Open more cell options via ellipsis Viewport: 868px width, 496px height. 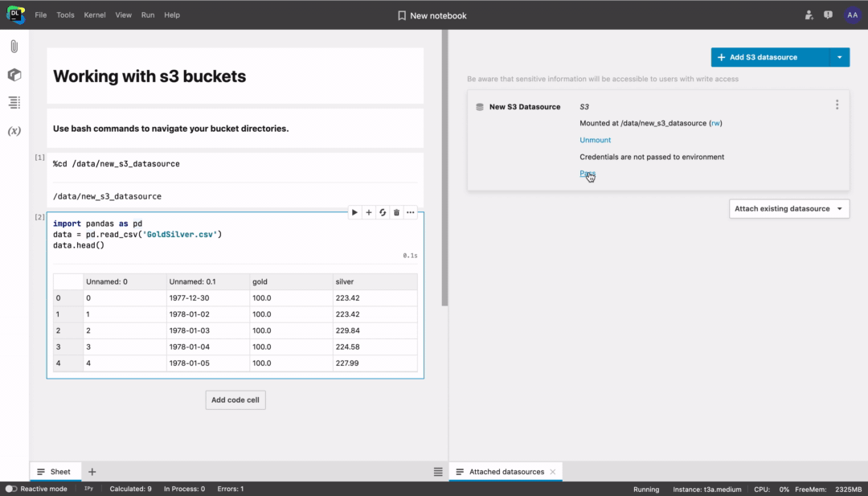(411, 212)
